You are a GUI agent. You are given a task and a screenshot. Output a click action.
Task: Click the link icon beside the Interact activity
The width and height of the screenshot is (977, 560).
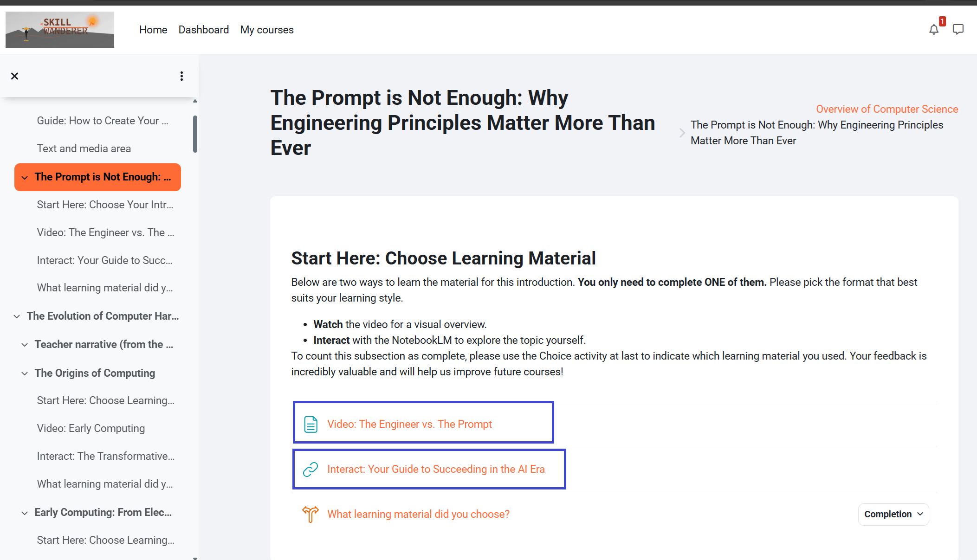311,469
